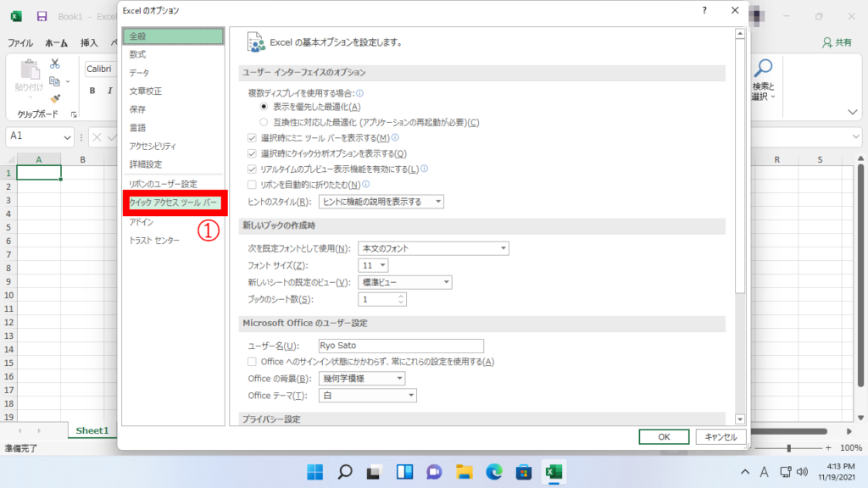Click the Format Painter brush icon

[x=55, y=98]
